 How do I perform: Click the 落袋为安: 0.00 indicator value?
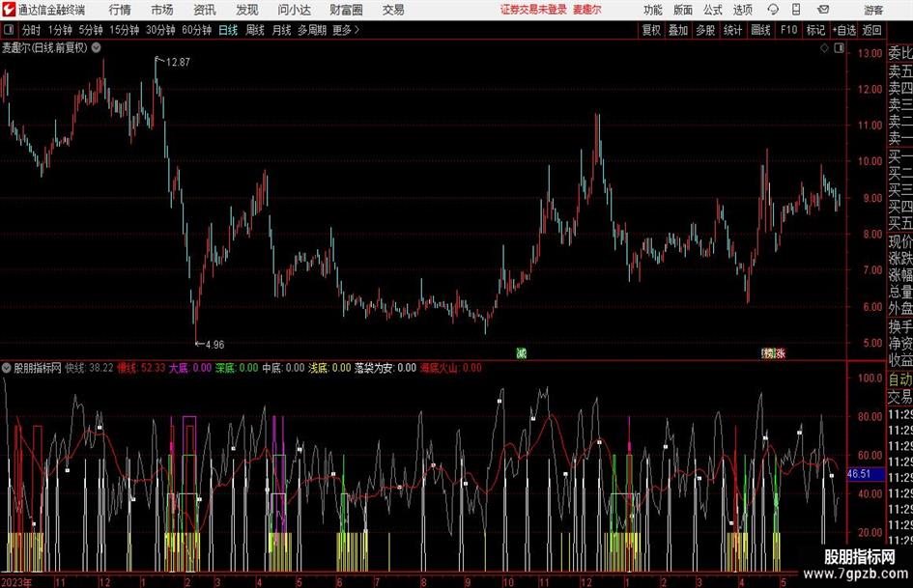[385, 368]
